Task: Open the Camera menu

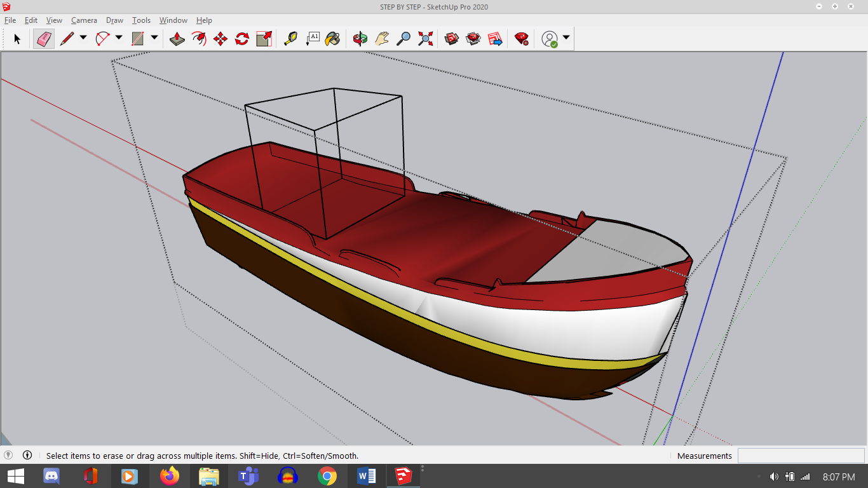Action: (84, 20)
